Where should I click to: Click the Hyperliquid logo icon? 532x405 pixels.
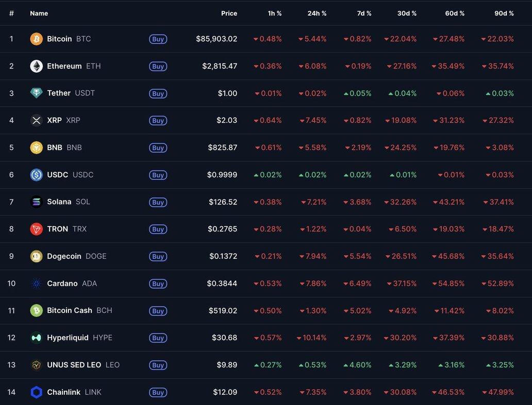[36, 338]
